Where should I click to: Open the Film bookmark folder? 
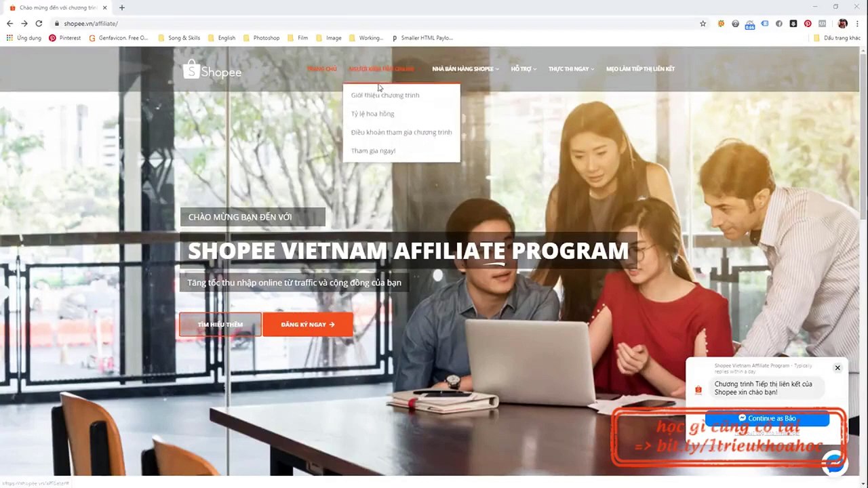pos(298,38)
